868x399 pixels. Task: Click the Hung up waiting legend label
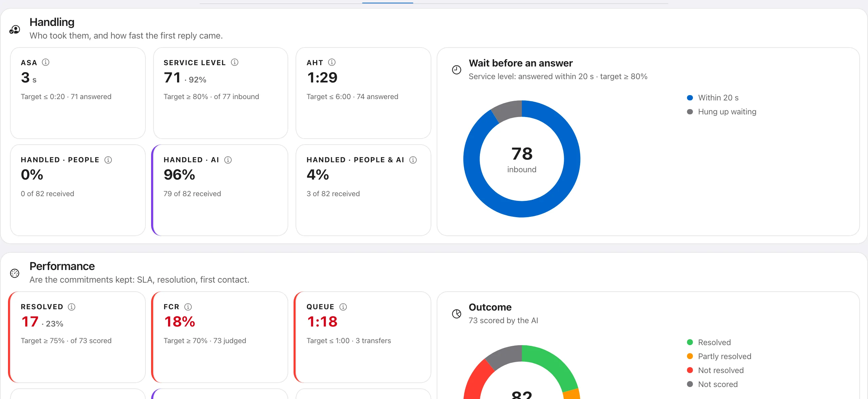(727, 111)
